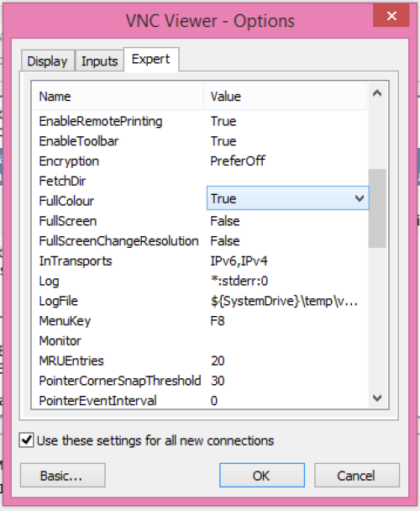This screenshot has height=511, width=420.
Task: Select the EnableToolbar True value
Action: tap(223, 141)
